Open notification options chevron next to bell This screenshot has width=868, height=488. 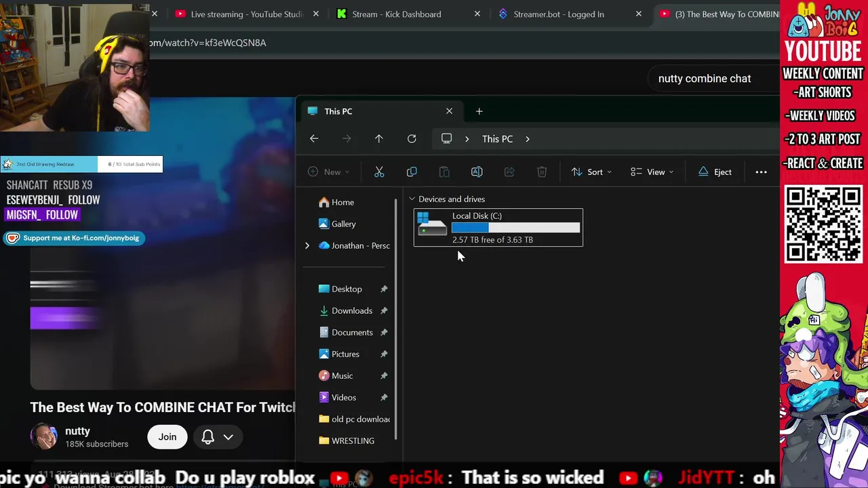pos(229,437)
